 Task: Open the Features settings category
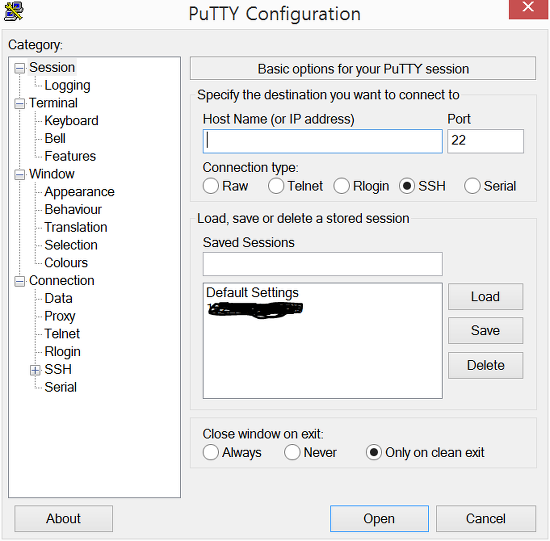70,156
